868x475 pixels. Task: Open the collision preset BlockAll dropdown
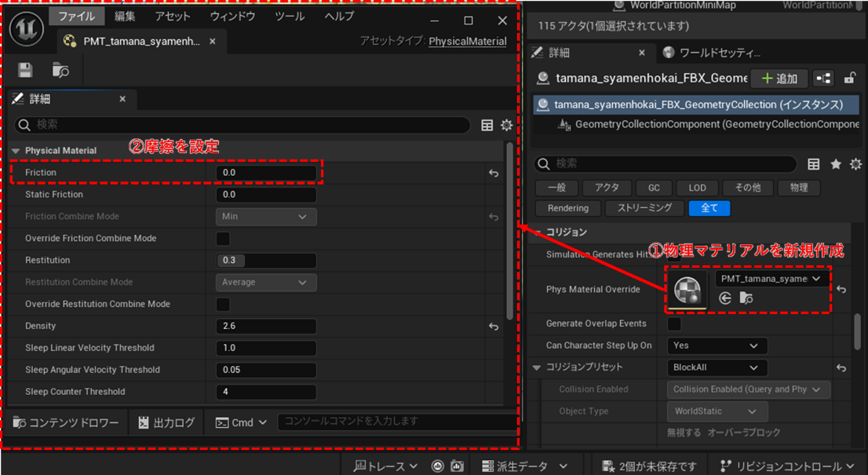click(716, 367)
